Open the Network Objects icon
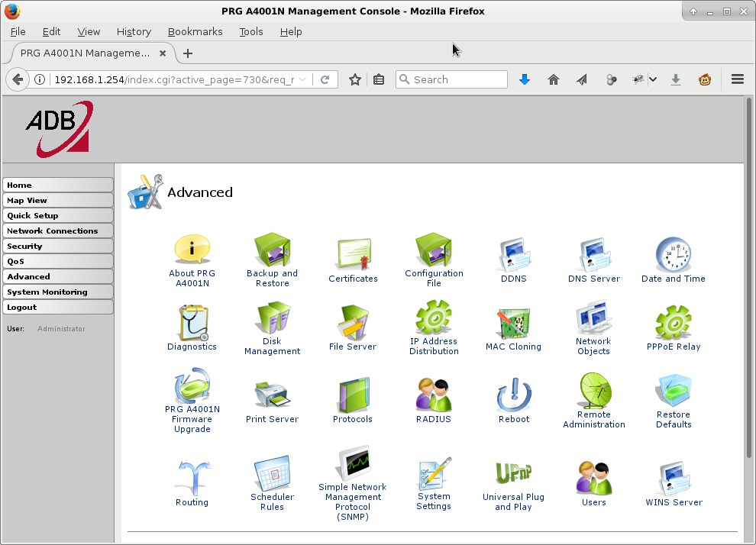 coord(594,317)
